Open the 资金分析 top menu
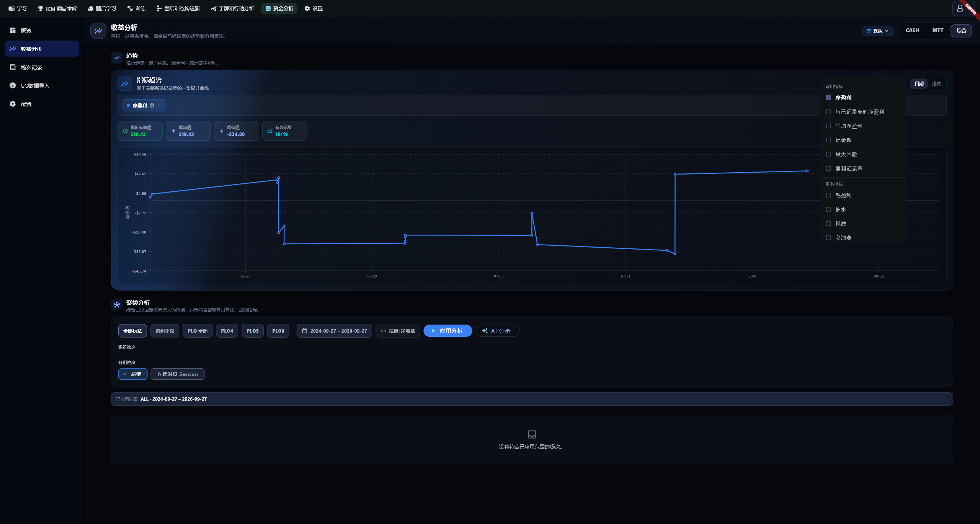Screen dimensions: 980x524 pos(279,8)
